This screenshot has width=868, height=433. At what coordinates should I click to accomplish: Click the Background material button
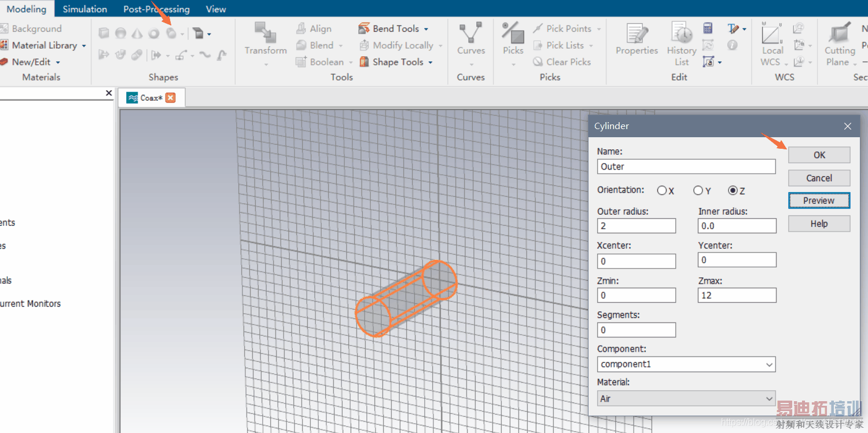(31, 28)
